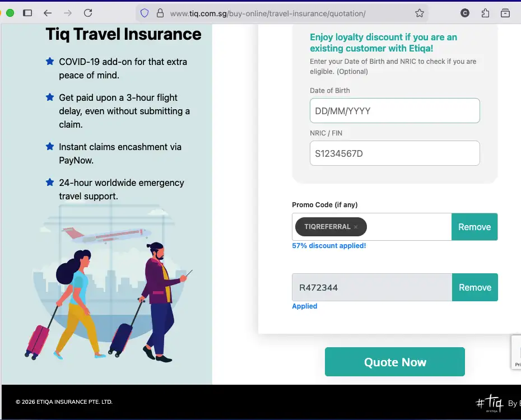521x420 pixels.
Task: Open the extensions puzzle-piece icon
Action: [485, 12]
